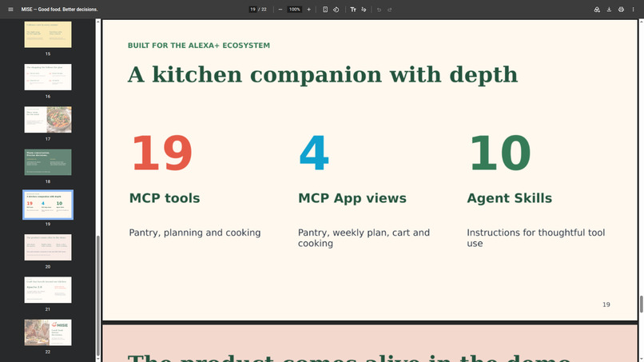
Task: Open page 18 green thumbnail
Action: pos(48,162)
